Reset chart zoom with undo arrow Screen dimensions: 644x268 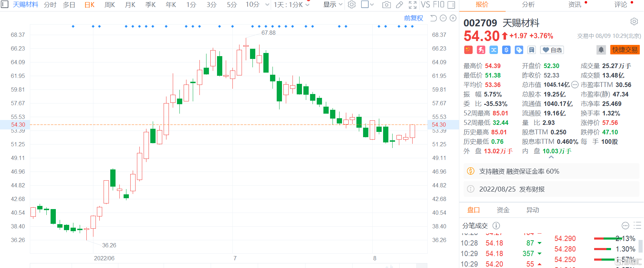pyautogui.click(x=433, y=18)
